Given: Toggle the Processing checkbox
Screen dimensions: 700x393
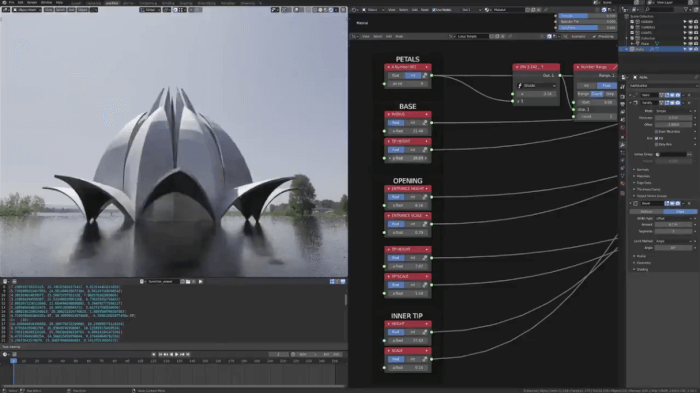Looking at the screenshot, I should click(594, 37).
